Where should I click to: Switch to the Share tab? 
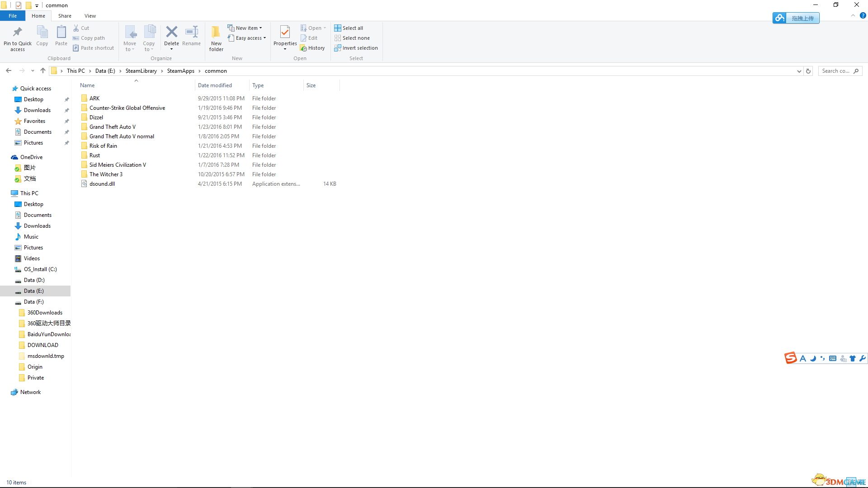[65, 16]
